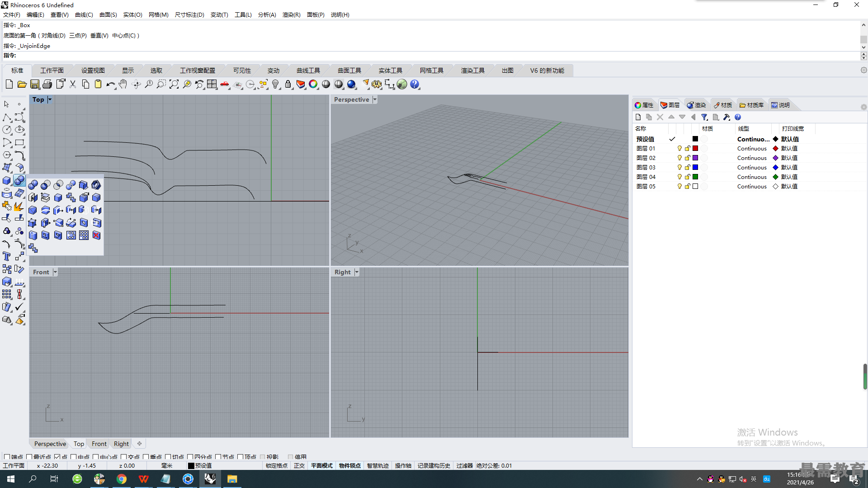Expand the command history down arrow

click(863, 47)
